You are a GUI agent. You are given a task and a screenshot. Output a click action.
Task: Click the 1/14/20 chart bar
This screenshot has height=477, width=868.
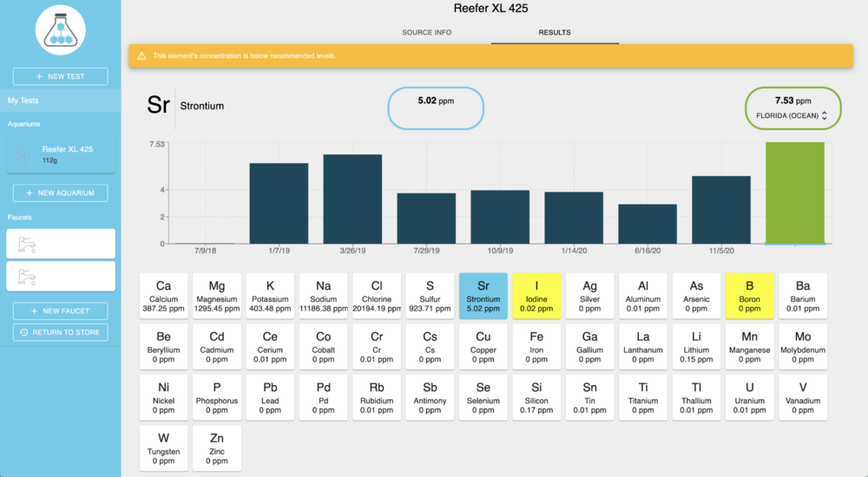pos(574,218)
